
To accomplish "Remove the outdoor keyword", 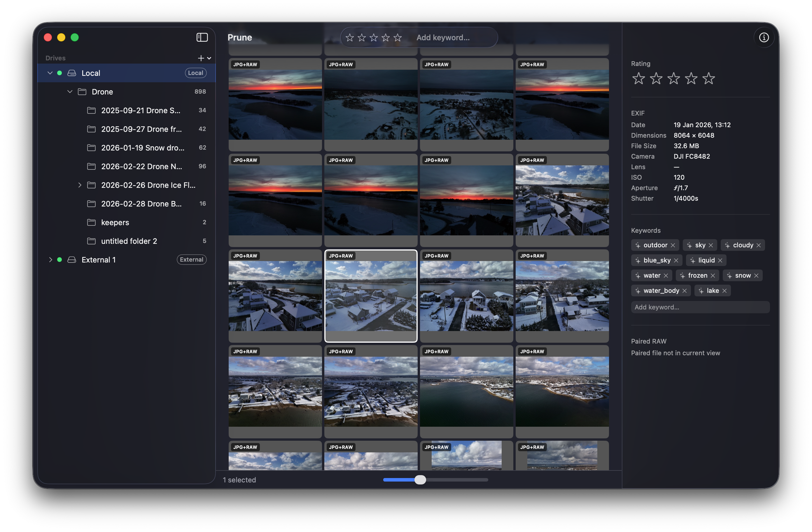I will [x=673, y=245].
